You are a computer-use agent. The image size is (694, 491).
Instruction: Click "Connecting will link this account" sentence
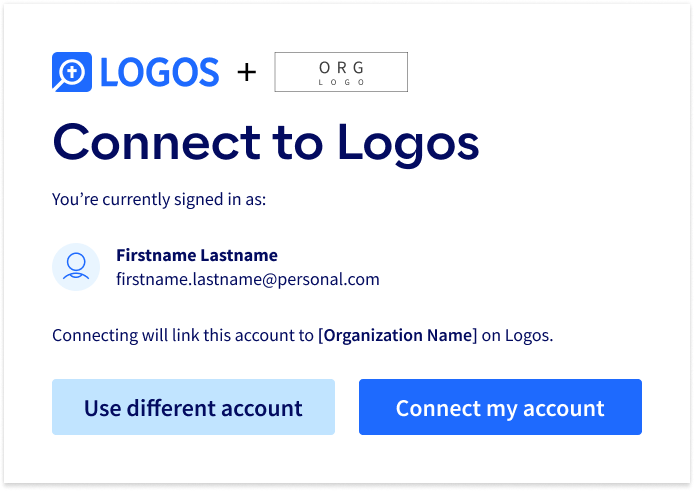(x=183, y=335)
